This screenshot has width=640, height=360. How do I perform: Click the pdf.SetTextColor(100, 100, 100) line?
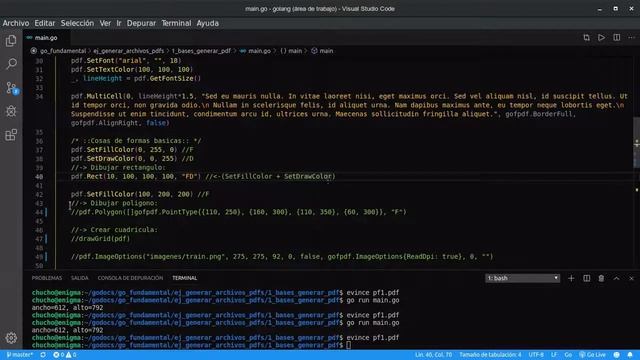tap(132, 69)
